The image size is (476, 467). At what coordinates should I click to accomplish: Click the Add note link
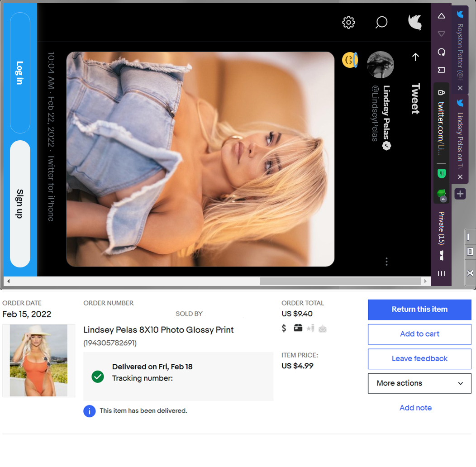coord(415,408)
